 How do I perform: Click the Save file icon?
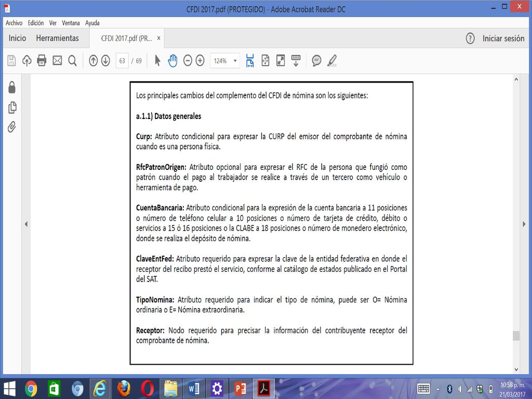click(x=11, y=61)
